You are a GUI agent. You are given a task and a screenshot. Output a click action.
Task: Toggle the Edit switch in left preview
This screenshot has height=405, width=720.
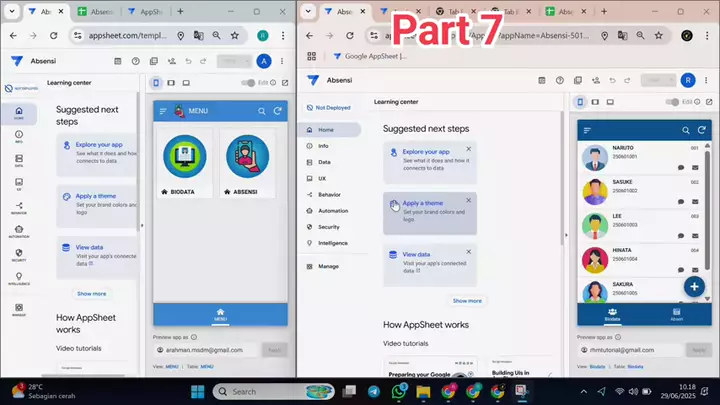(x=251, y=83)
